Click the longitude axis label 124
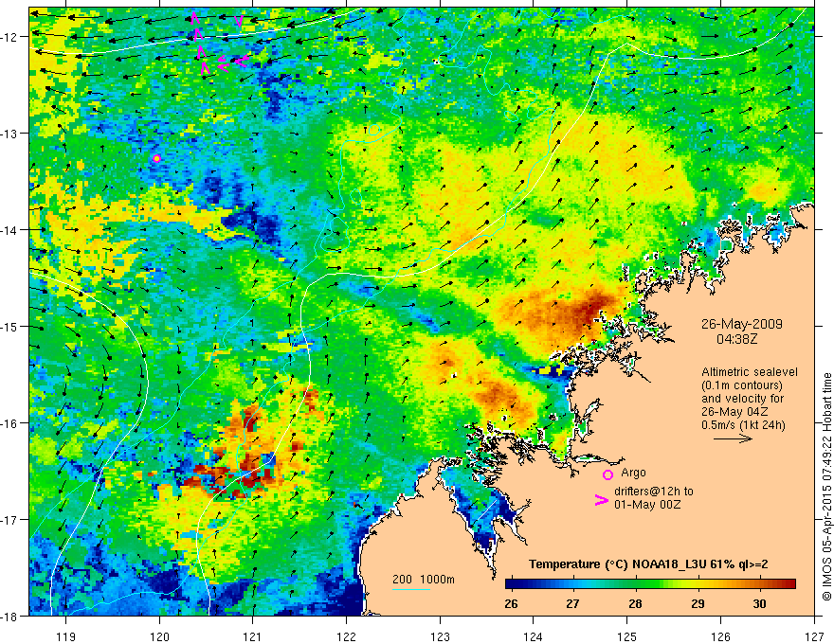Viewport: 834px width, 644px height. 534,636
